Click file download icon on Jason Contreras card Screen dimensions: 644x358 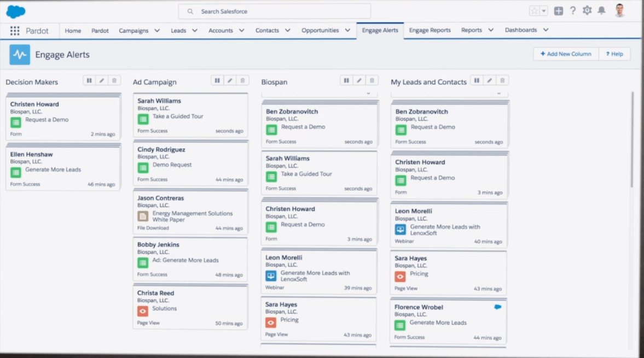click(143, 216)
